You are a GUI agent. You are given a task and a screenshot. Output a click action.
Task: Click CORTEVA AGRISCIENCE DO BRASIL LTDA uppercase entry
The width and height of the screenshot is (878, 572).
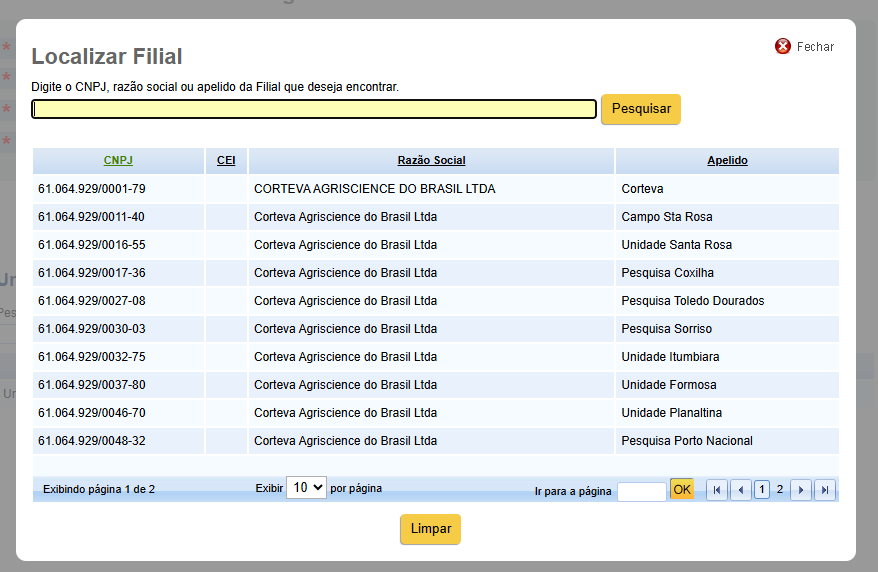[x=375, y=189]
